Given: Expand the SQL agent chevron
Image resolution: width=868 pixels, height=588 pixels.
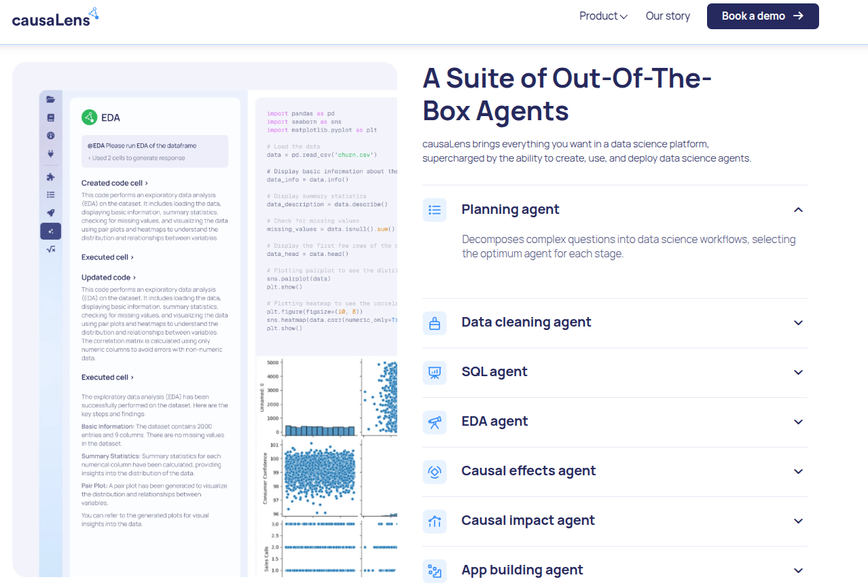Looking at the screenshot, I should [x=798, y=373].
